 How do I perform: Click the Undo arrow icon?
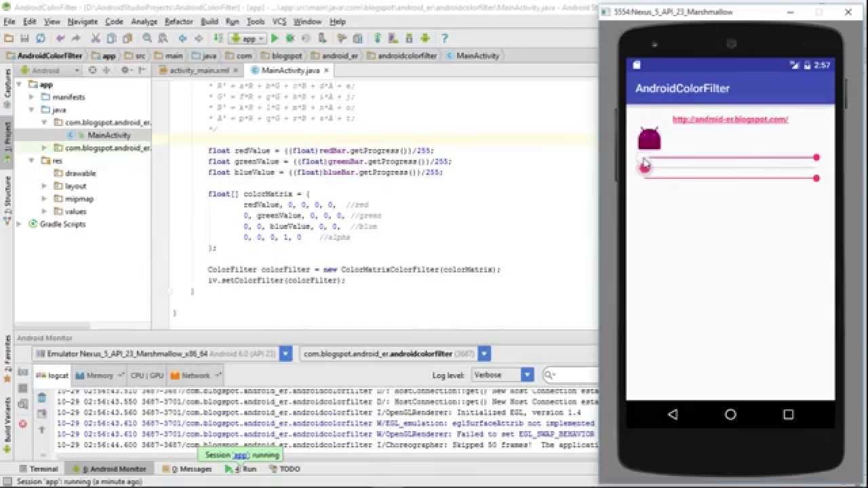(x=61, y=39)
